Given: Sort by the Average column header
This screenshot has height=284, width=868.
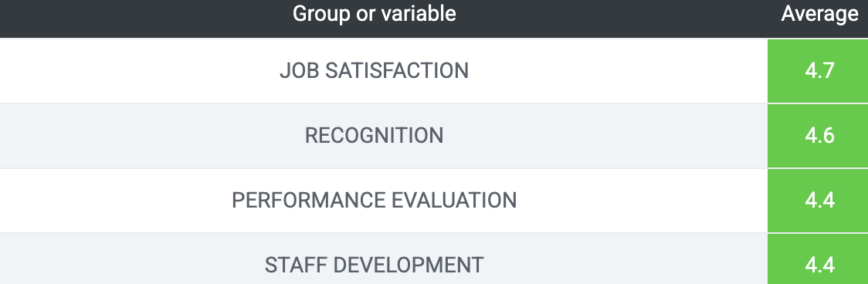Looking at the screenshot, I should pyautogui.click(x=819, y=15).
